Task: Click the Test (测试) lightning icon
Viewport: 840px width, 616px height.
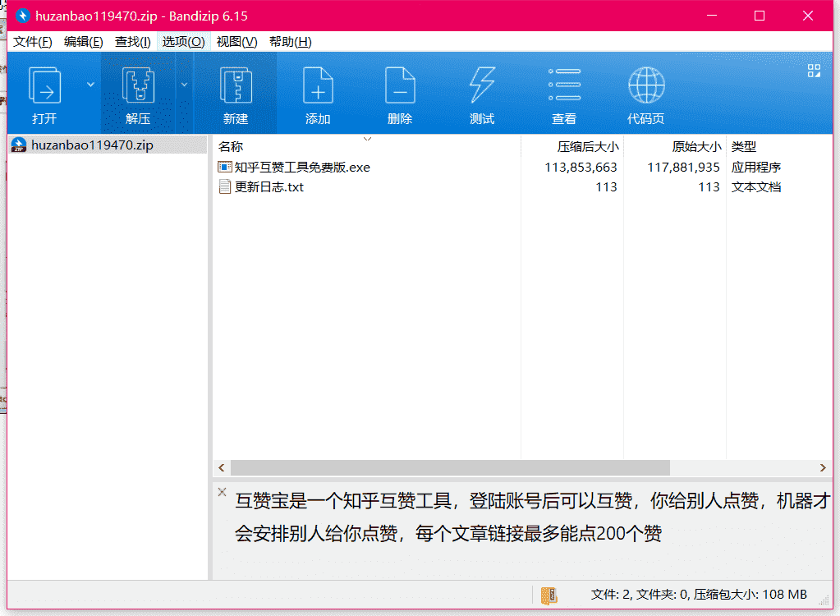Action: point(482,85)
